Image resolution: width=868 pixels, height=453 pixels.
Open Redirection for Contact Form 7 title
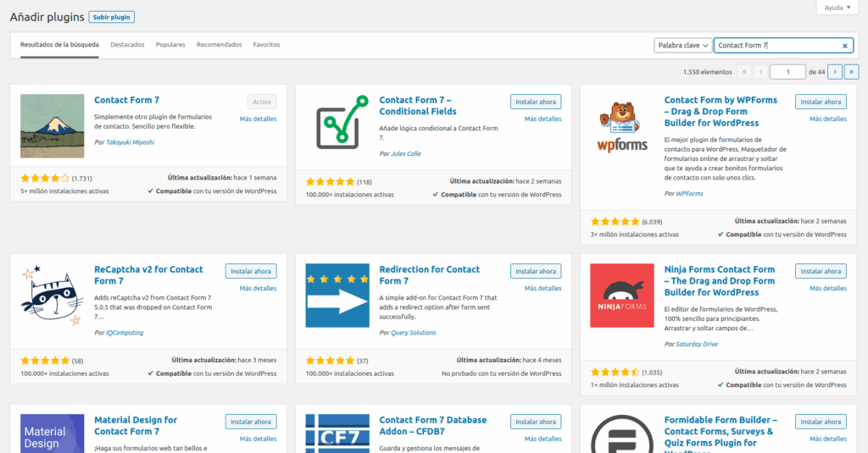click(430, 275)
